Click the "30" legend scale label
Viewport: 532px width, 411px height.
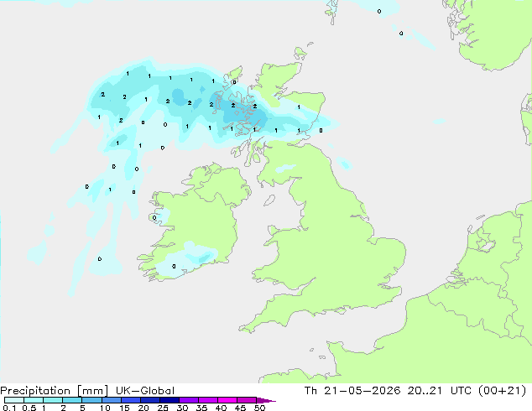182,408
